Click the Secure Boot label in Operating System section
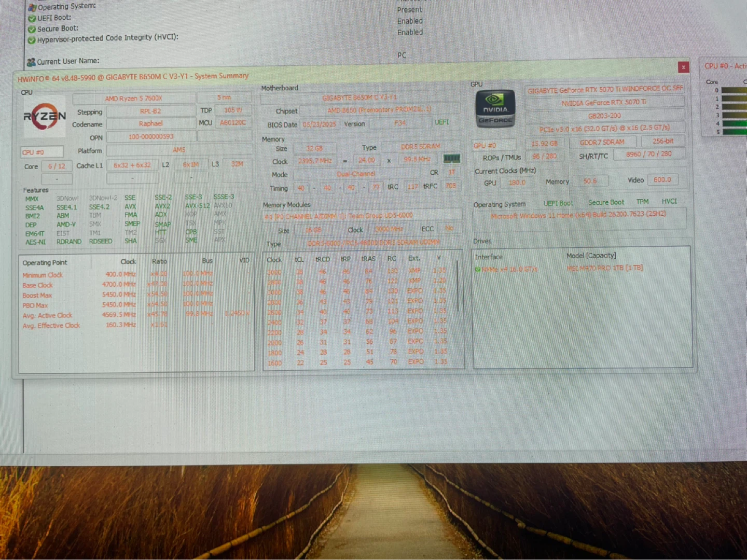Image resolution: width=747 pixels, height=560 pixels. [x=606, y=203]
